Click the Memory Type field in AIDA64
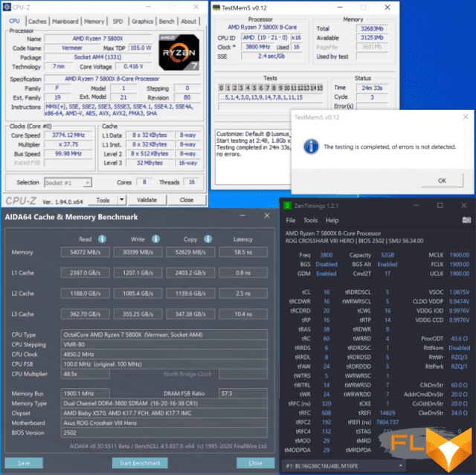The height and width of the screenshot is (475, 476). [164, 404]
